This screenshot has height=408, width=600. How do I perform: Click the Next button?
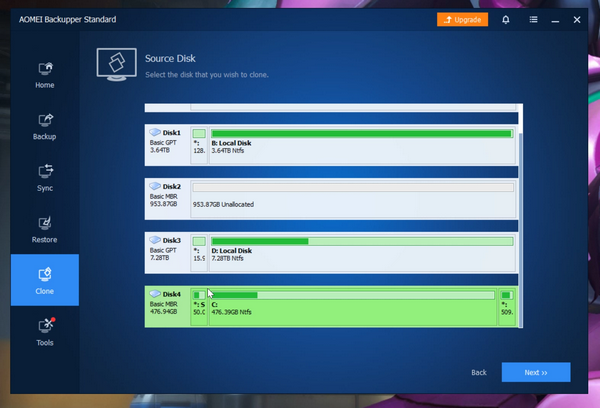pyautogui.click(x=536, y=372)
